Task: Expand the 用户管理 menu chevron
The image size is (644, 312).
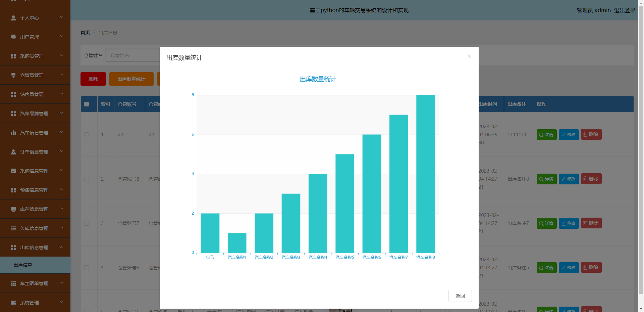Action: (62, 36)
